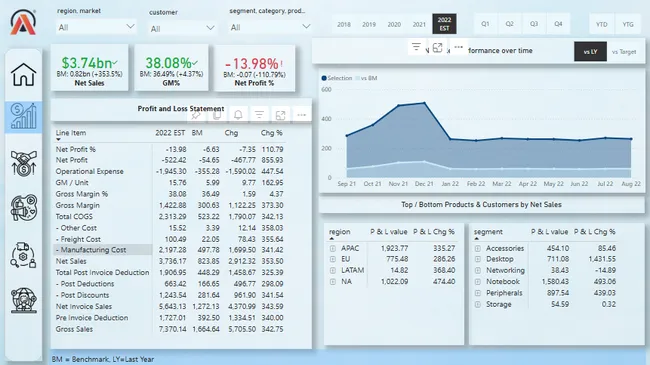The image size is (650, 365).
Task: Select fiscal year 2020
Action: [394, 24]
